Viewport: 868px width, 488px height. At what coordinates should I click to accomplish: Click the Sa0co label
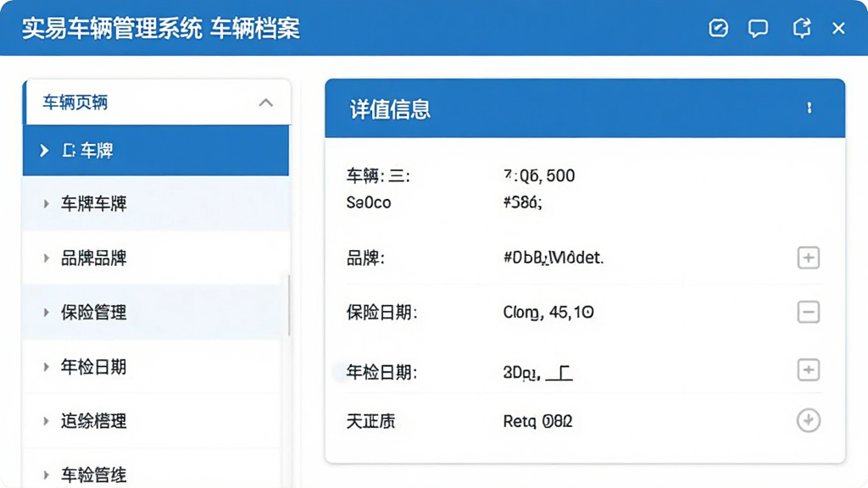coord(369,202)
